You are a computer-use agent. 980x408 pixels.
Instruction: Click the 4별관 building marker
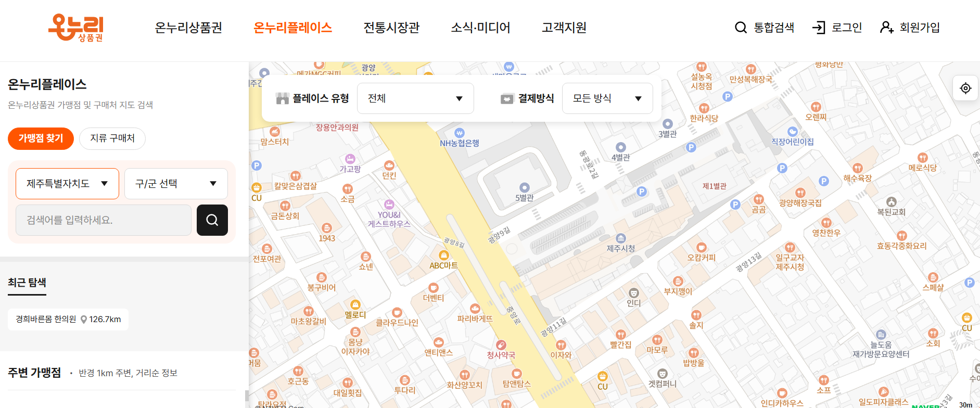(620, 147)
